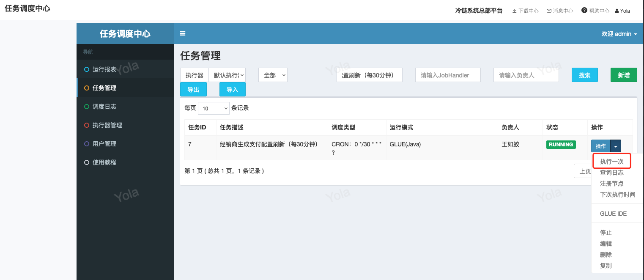Click the hamburger menu toggle icon

coord(183,33)
